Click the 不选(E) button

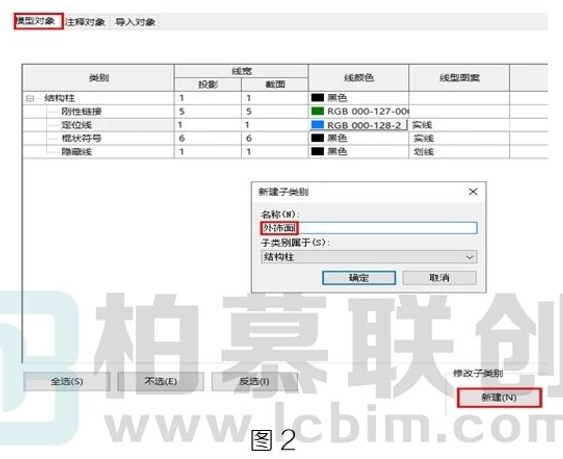pyautogui.click(x=160, y=381)
